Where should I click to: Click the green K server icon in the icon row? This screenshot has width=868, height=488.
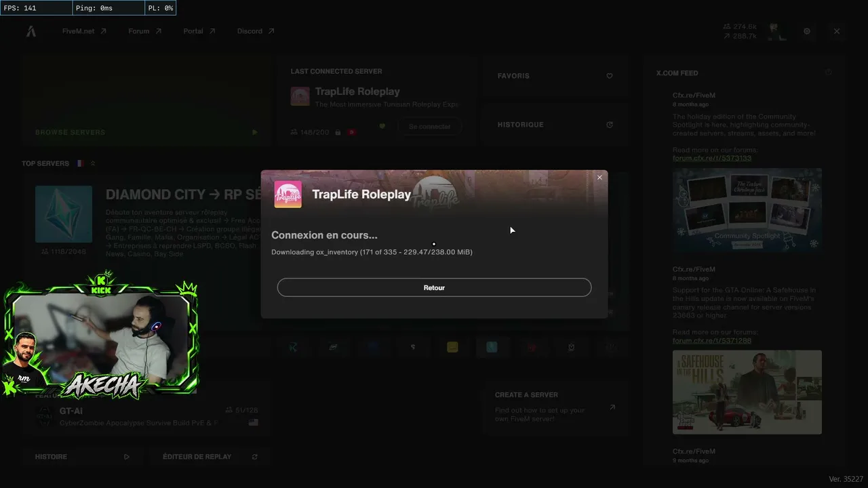coord(293,347)
